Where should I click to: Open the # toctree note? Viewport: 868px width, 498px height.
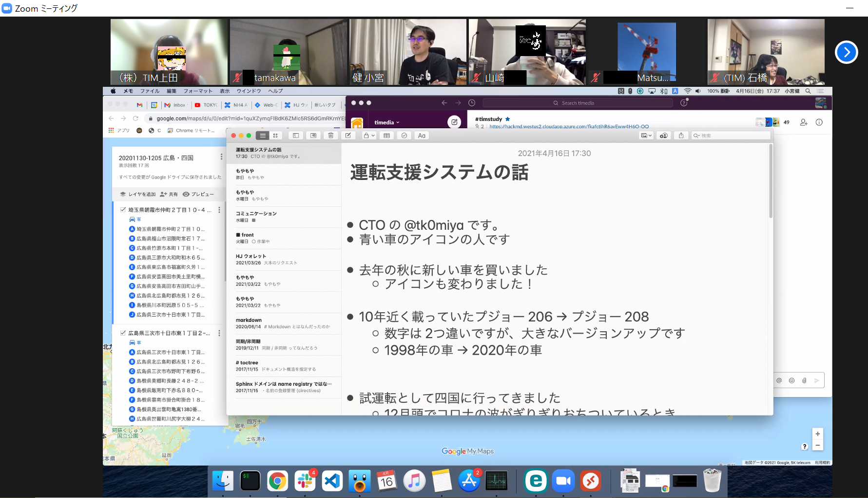point(284,366)
